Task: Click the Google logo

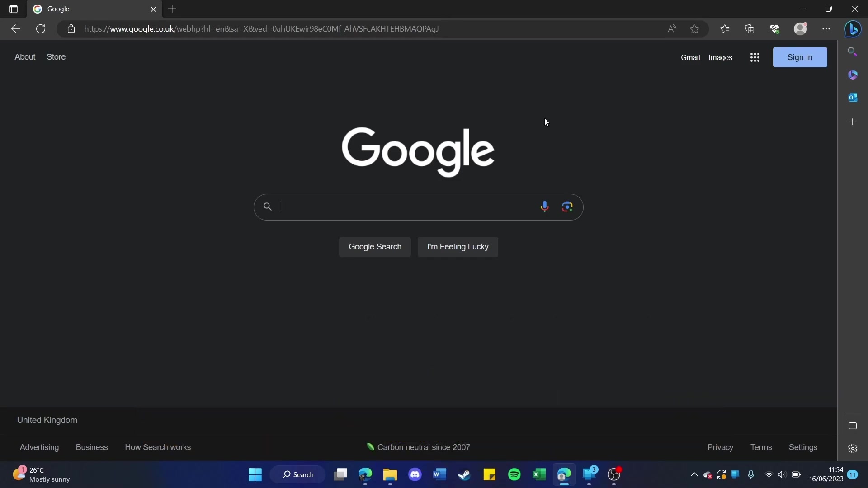Action: [418, 152]
